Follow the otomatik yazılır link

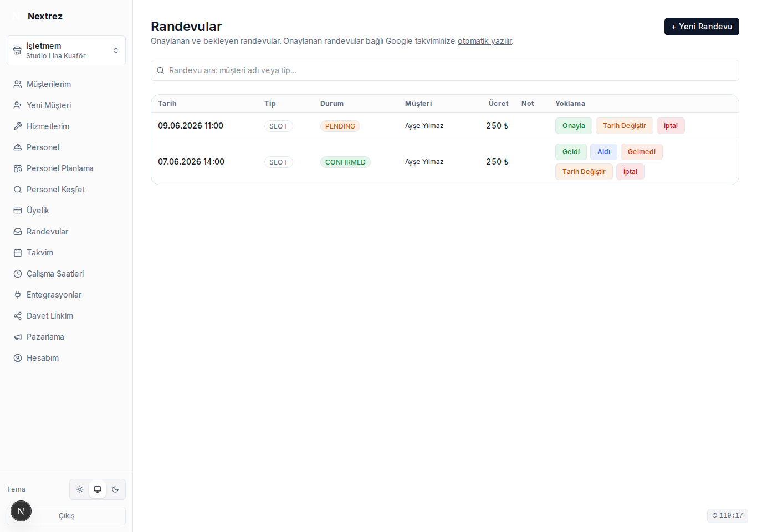pyautogui.click(x=485, y=41)
